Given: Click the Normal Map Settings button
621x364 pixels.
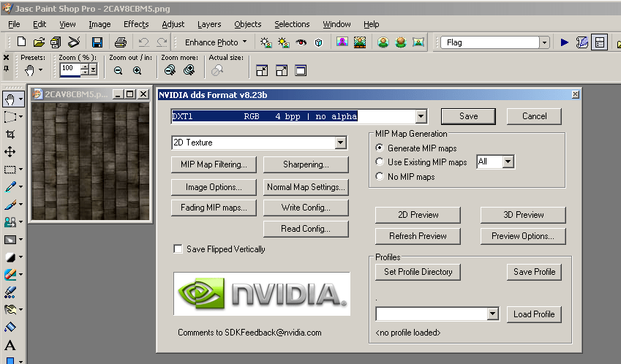Looking at the screenshot, I should tap(306, 187).
